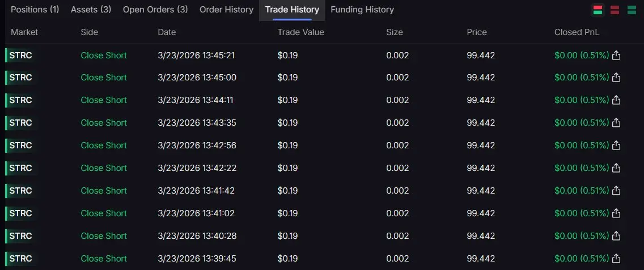The image size is (644, 270).
Task: Share the 13:43:35 trade result
Action: [616, 123]
